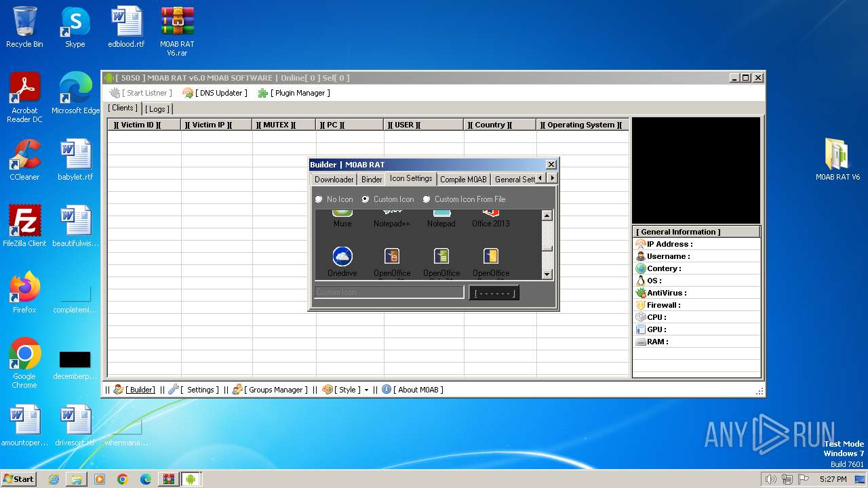This screenshot has height=488, width=868.
Task: Open the Groups Manager
Action: (x=271, y=390)
